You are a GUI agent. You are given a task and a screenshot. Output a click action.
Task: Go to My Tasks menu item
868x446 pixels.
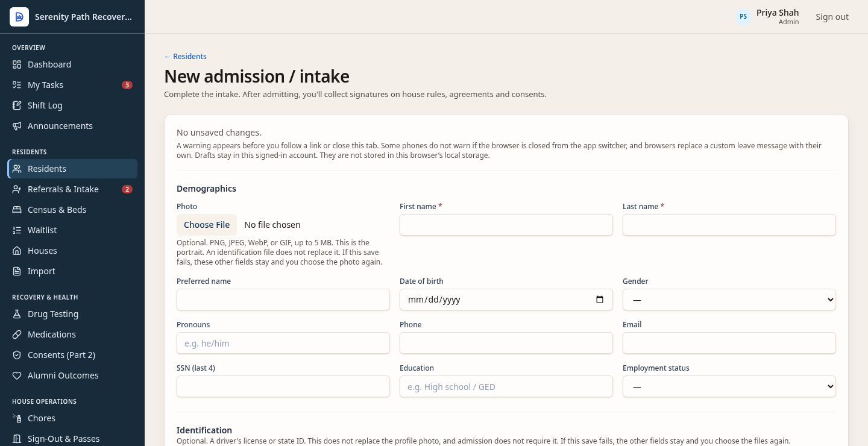pyautogui.click(x=72, y=85)
